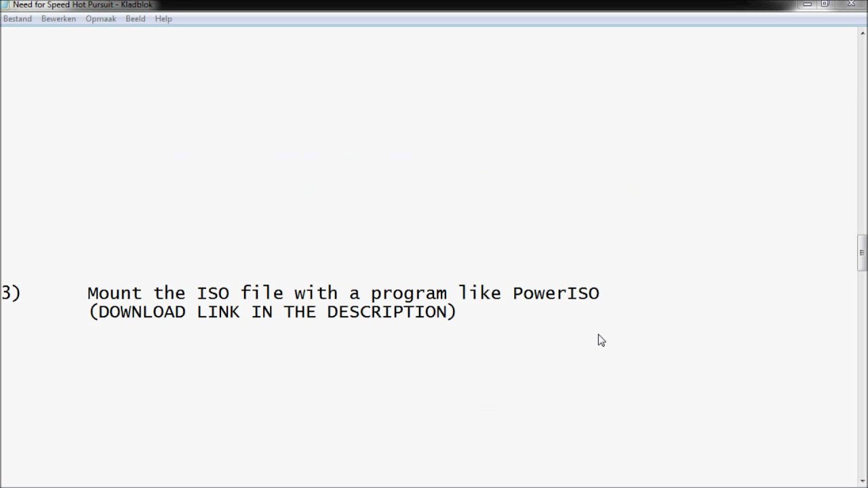868x488 pixels.
Task: Click the scrollbar down arrow
Action: pyautogui.click(x=862, y=482)
